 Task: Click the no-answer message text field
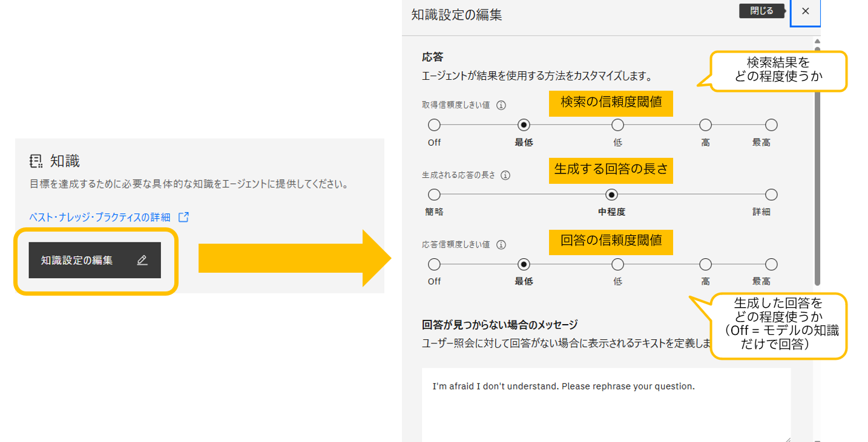(606, 404)
